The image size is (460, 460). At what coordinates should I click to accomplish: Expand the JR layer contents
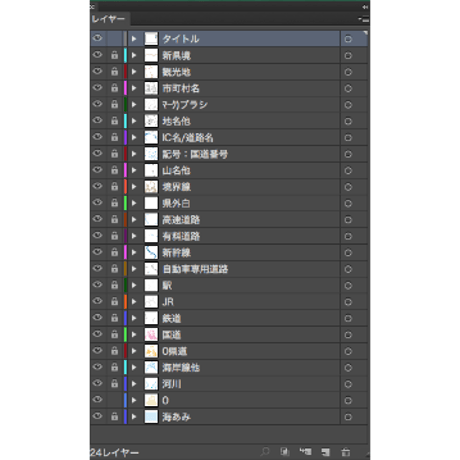(x=134, y=302)
